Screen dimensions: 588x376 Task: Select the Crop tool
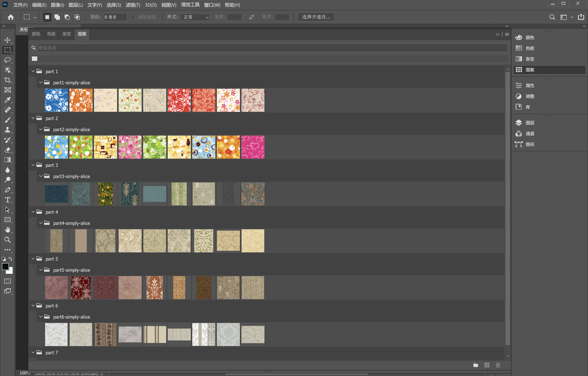(7, 80)
